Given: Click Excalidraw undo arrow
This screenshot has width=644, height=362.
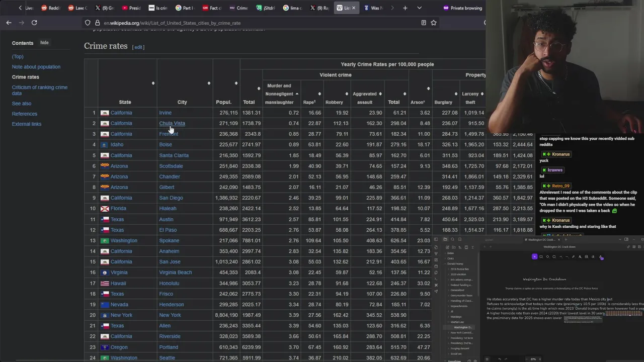Looking at the screenshot, I should [500, 359].
